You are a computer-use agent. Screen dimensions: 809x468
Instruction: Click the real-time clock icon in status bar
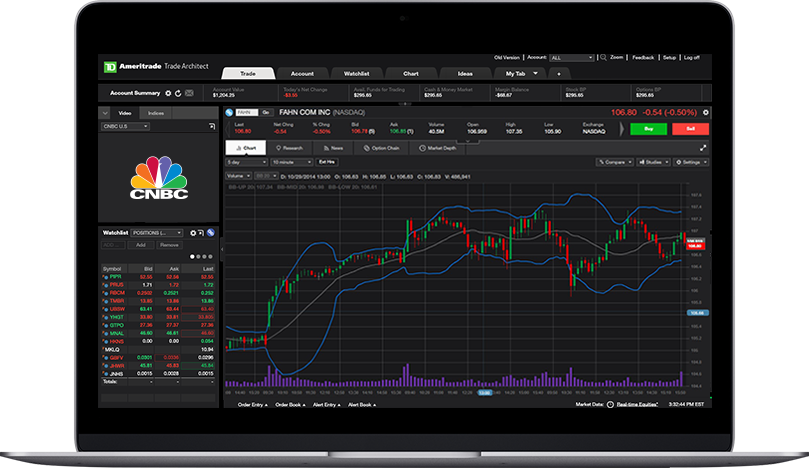(x=610, y=405)
